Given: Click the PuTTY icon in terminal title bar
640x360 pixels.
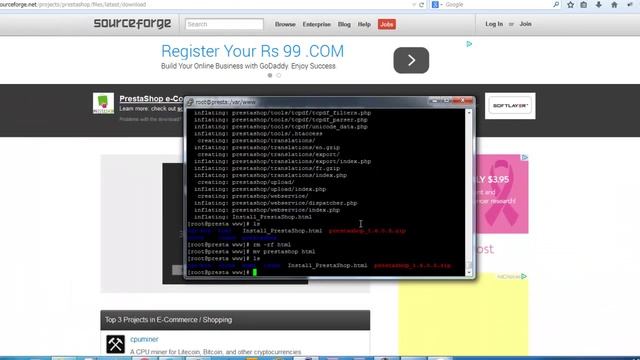Looking at the screenshot, I should [x=190, y=102].
